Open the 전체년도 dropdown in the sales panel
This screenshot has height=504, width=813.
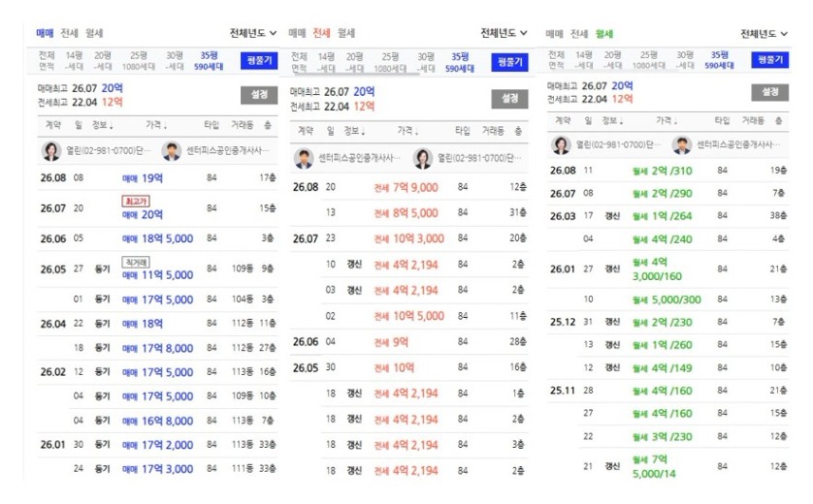253,33
